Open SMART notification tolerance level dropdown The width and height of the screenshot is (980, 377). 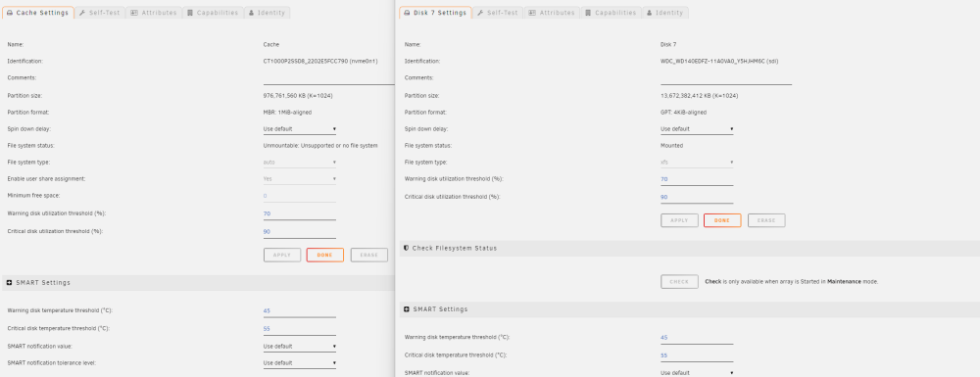(299, 363)
